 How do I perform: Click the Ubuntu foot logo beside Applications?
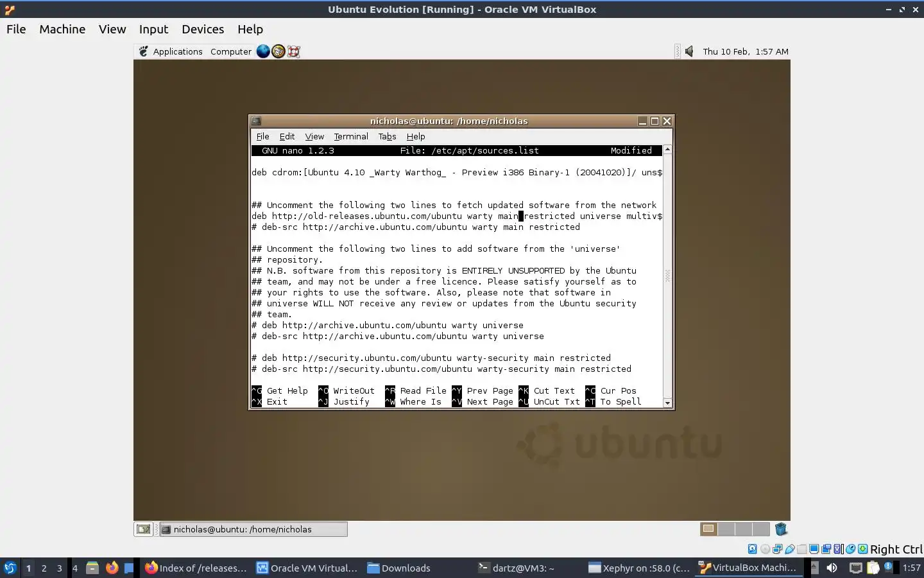pyautogui.click(x=144, y=51)
